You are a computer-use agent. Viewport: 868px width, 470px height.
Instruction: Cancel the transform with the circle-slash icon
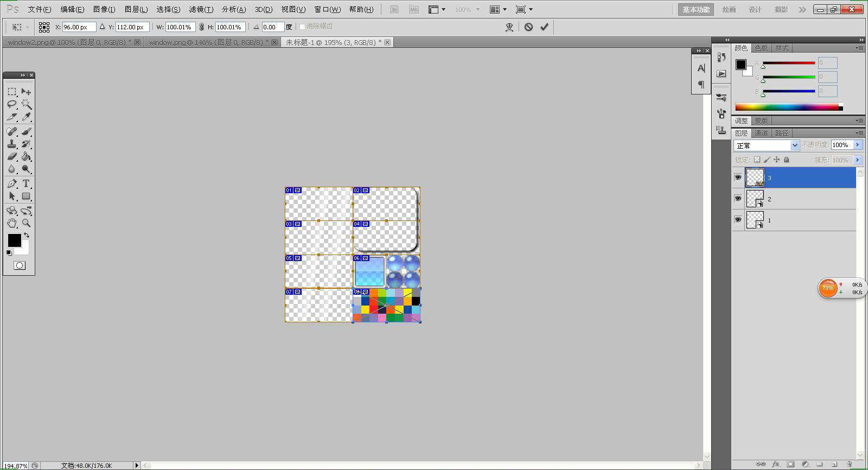528,27
